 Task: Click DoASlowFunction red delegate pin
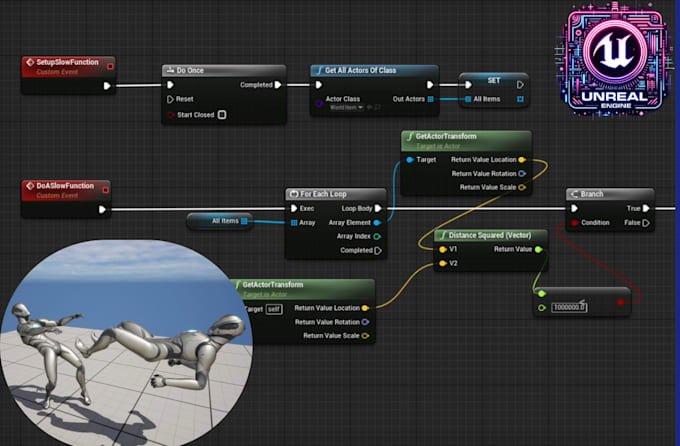pos(105,190)
